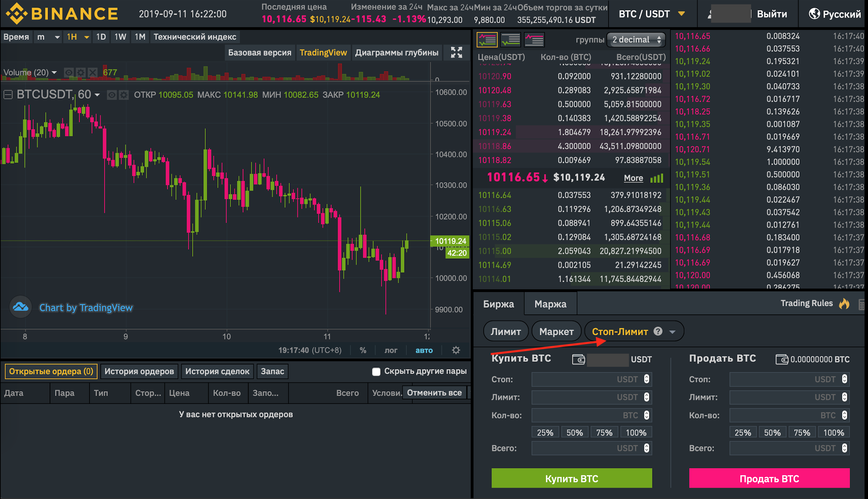Image resolution: width=868 pixels, height=499 pixels.
Task: Open the Stop-Limit help question mark
Action: (x=658, y=331)
